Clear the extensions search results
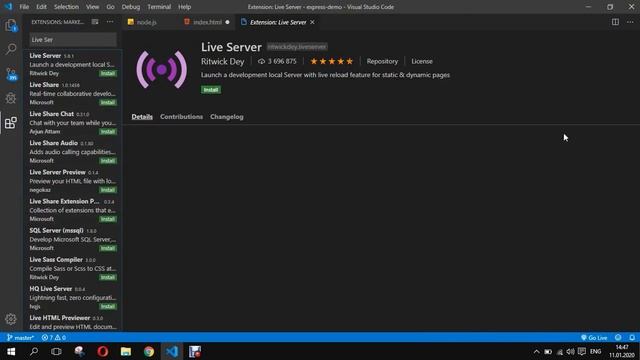The width and height of the screenshot is (640, 360). 95,22
